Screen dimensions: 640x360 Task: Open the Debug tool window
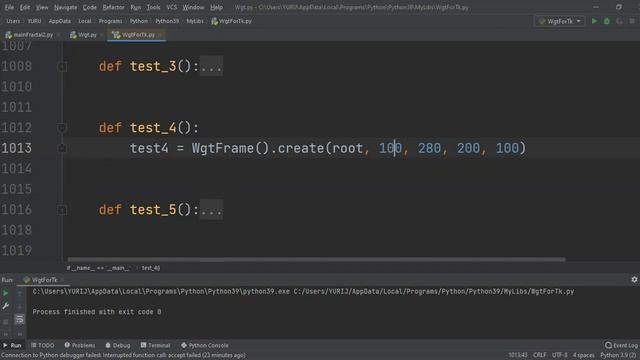click(118, 345)
